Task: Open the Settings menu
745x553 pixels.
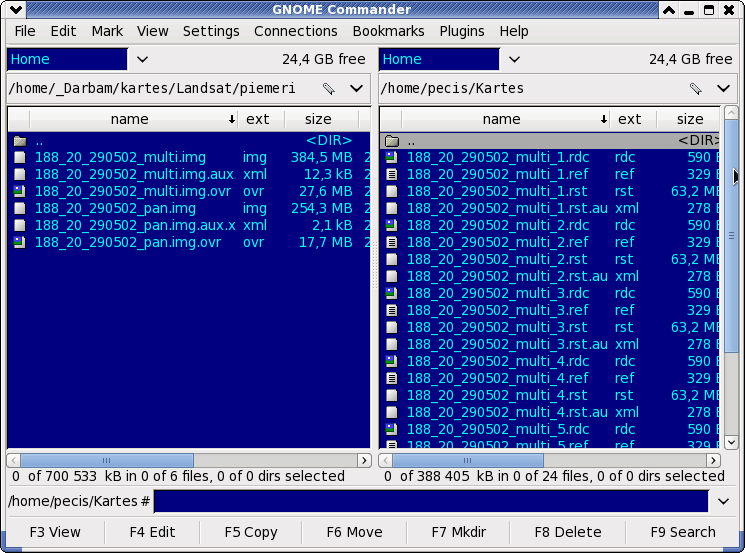Action: tap(211, 31)
